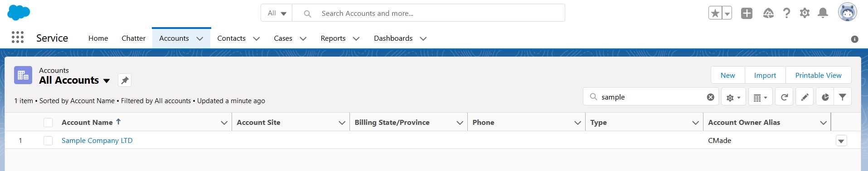Click the New account button
The height and width of the screenshot is (171, 868).
click(x=728, y=75)
